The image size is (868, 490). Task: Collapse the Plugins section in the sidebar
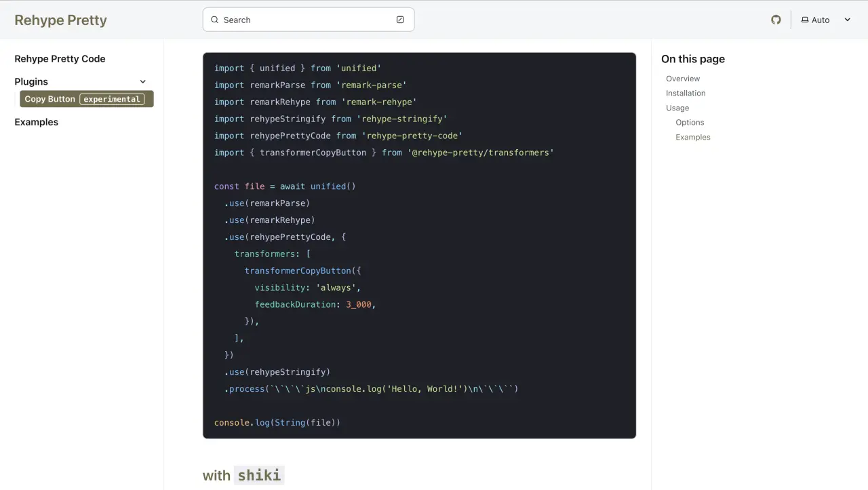142,81
